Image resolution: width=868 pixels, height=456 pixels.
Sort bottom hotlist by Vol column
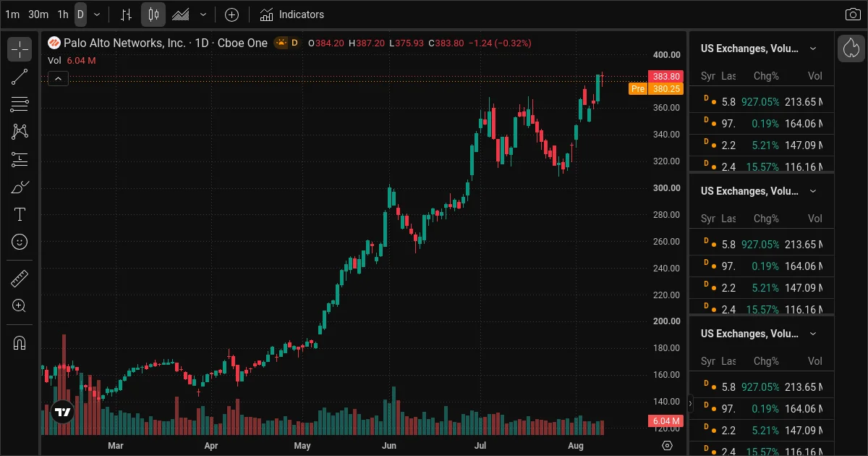815,361
